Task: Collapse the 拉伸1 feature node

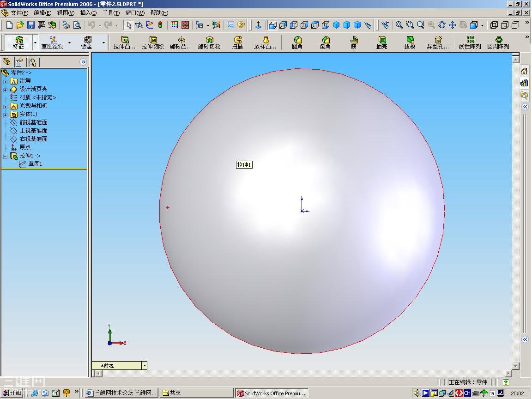Action: 5,157
